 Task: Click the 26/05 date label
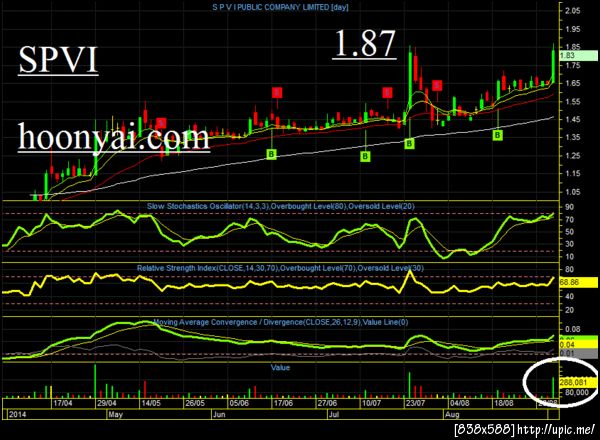coord(195,403)
